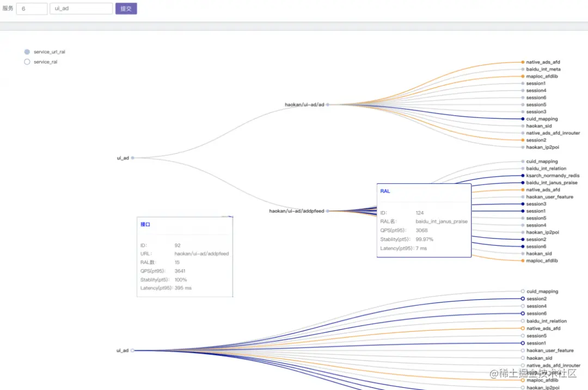Click the stability value 99.97%
The height and width of the screenshot is (390, 588).
click(424, 239)
